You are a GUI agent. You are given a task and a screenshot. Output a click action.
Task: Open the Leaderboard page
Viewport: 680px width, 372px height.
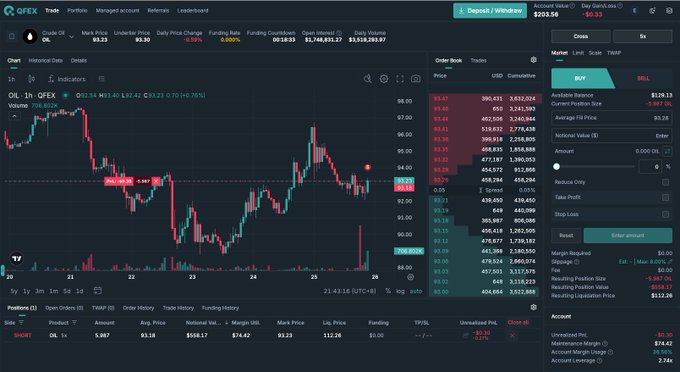tap(193, 10)
